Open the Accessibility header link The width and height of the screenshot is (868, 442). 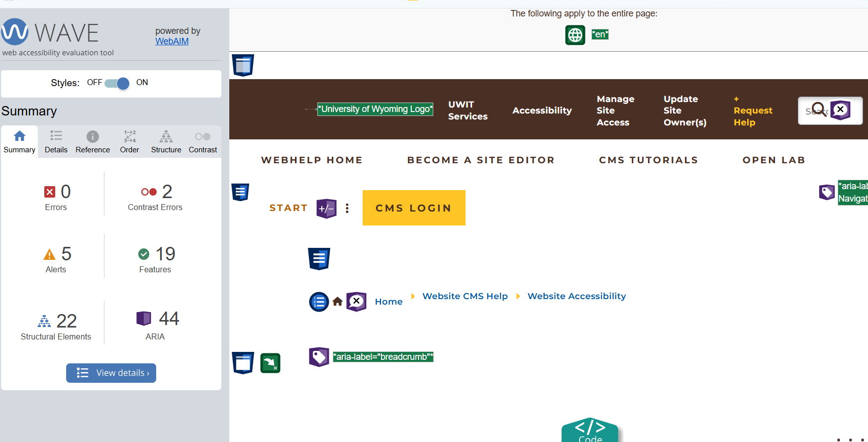[542, 110]
